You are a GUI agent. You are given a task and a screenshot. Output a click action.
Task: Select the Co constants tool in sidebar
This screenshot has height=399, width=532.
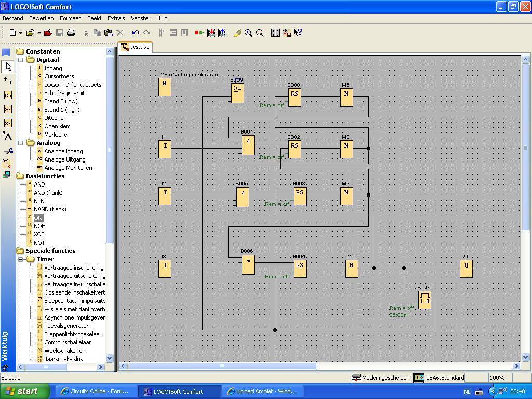[8, 95]
